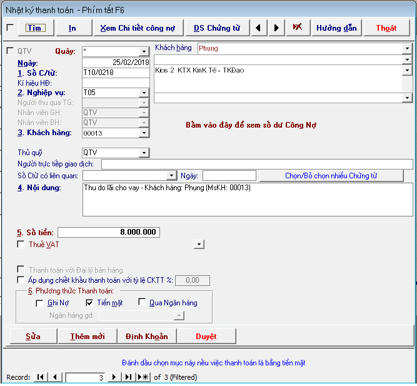Click the record number box
Viewport: 417px width, 386px height.
85,377
